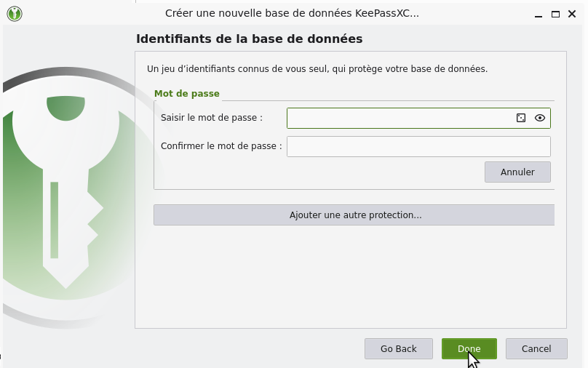This screenshot has width=588, height=368.
Task: Click the window title bar text
Action: tap(292, 13)
